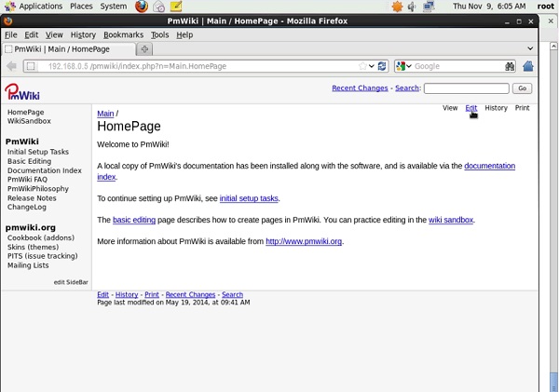The image size is (559, 392).
Task: Click HomePage in the sidebar
Action: tap(26, 113)
